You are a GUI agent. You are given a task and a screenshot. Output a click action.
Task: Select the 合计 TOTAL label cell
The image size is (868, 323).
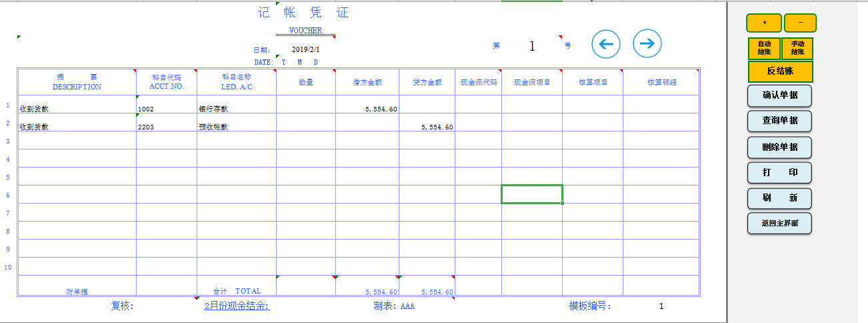(x=237, y=286)
